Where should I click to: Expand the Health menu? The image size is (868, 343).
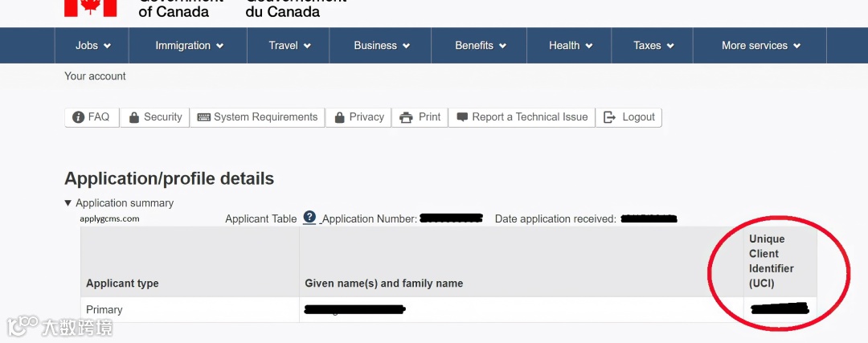[571, 46]
